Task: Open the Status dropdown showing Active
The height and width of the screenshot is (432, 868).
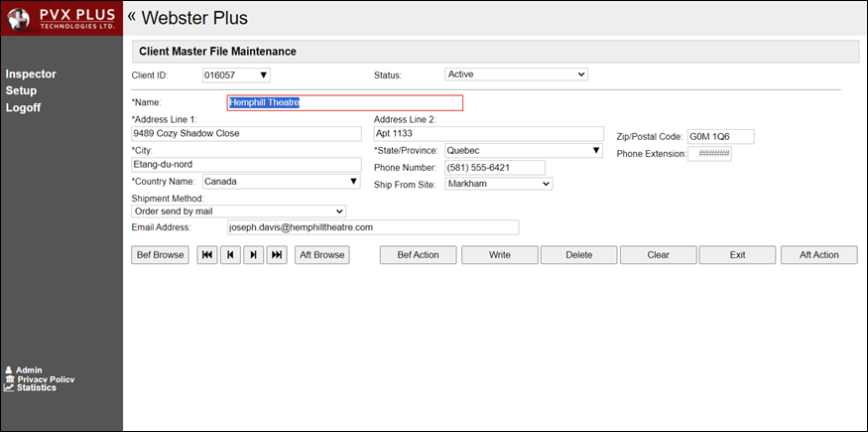Action: tap(516, 74)
